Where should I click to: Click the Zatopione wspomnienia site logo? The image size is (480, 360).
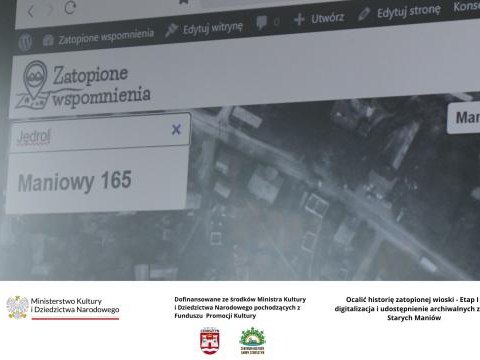(83, 85)
